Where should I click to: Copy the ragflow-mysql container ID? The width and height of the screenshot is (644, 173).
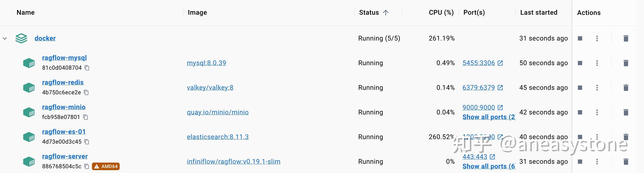coord(87,68)
